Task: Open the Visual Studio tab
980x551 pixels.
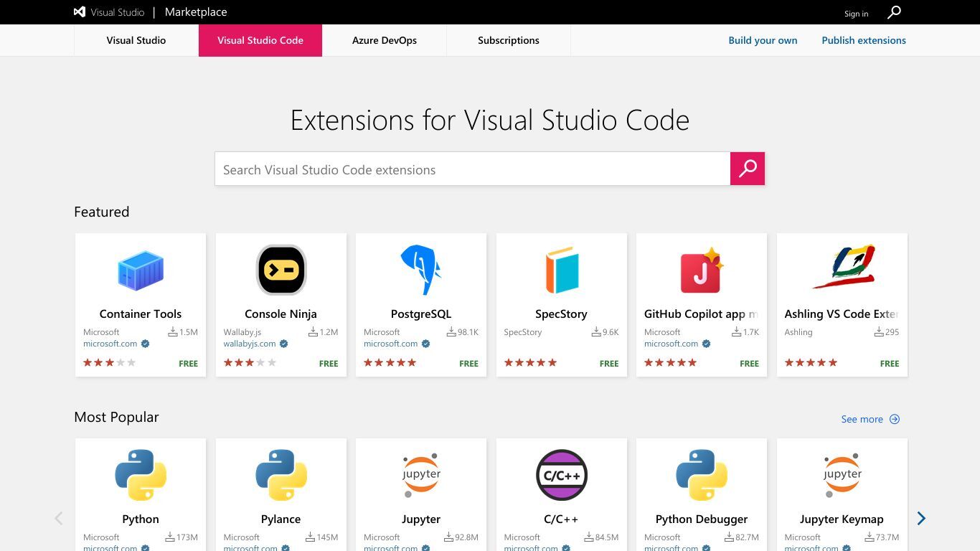Action: (136, 40)
